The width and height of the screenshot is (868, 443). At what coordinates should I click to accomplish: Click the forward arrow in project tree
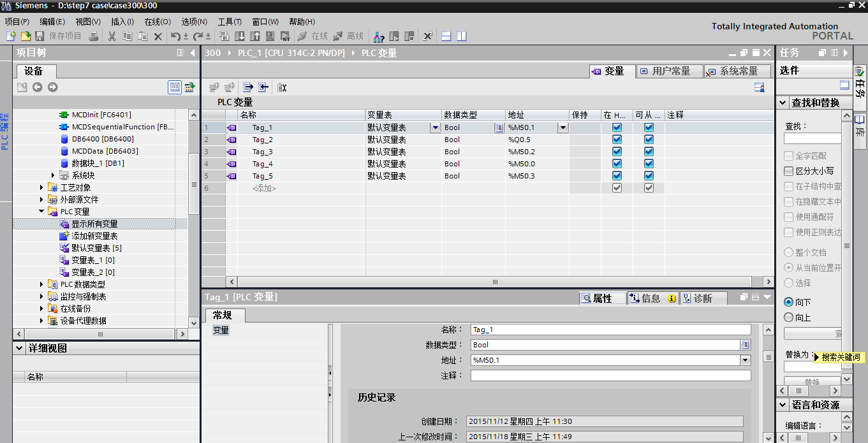52,87
